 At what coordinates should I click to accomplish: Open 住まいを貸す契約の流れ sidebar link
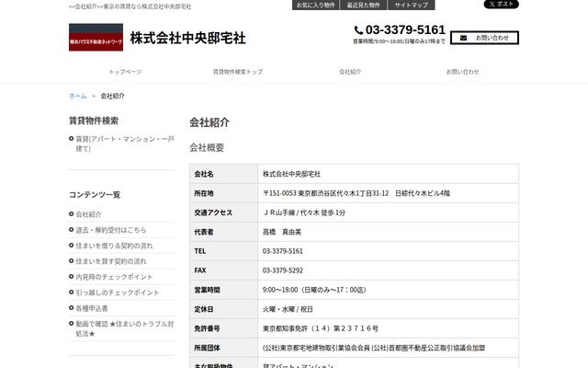(x=111, y=261)
